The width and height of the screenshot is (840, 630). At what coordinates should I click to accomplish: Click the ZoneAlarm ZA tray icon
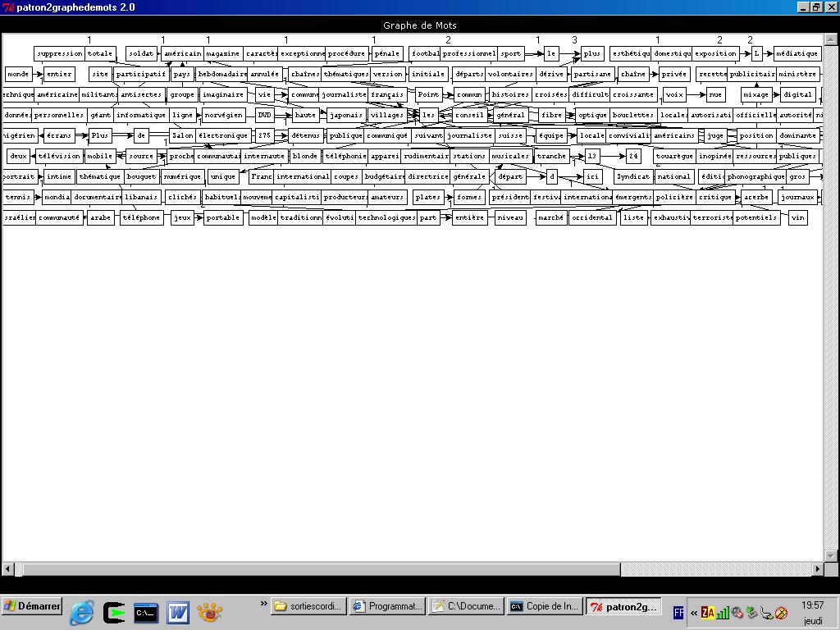click(707, 612)
